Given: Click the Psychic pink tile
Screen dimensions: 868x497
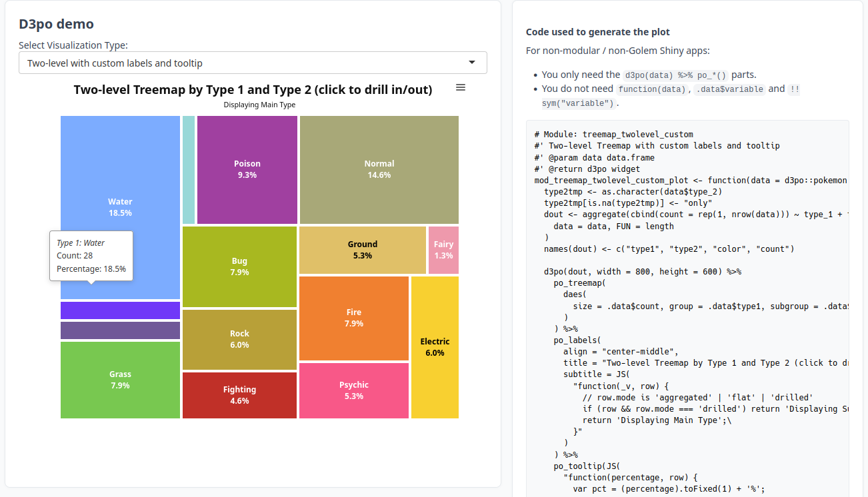Looking at the screenshot, I should 353,390.
